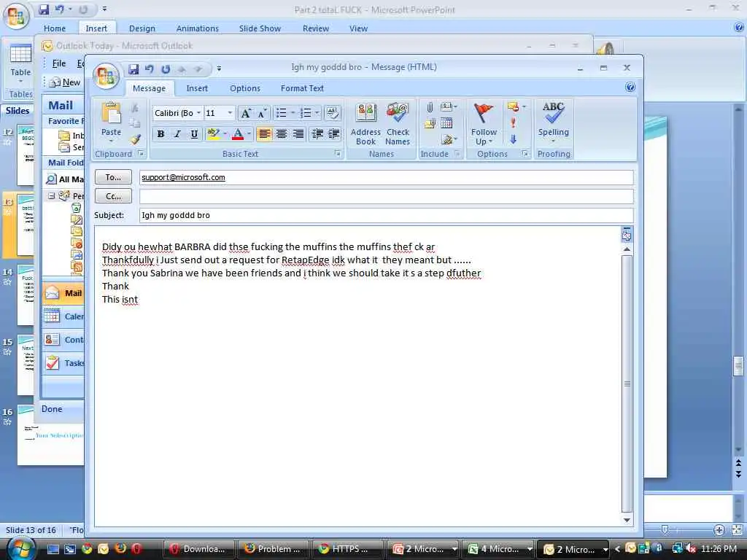Toggle Italic formatting
Image resolution: width=747 pixels, height=560 pixels.
click(177, 134)
